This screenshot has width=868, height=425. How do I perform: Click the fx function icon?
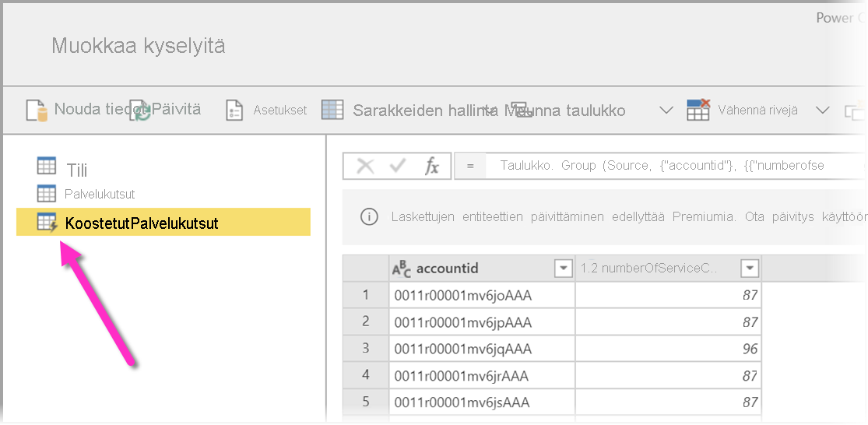[431, 166]
